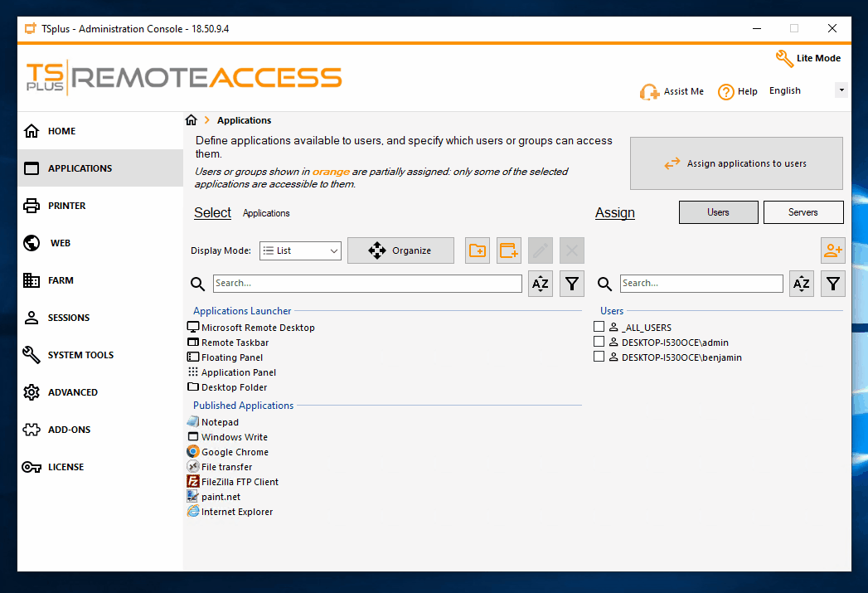Screen dimensions: 868x593
Task: Click the Organize button
Action: [400, 250]
